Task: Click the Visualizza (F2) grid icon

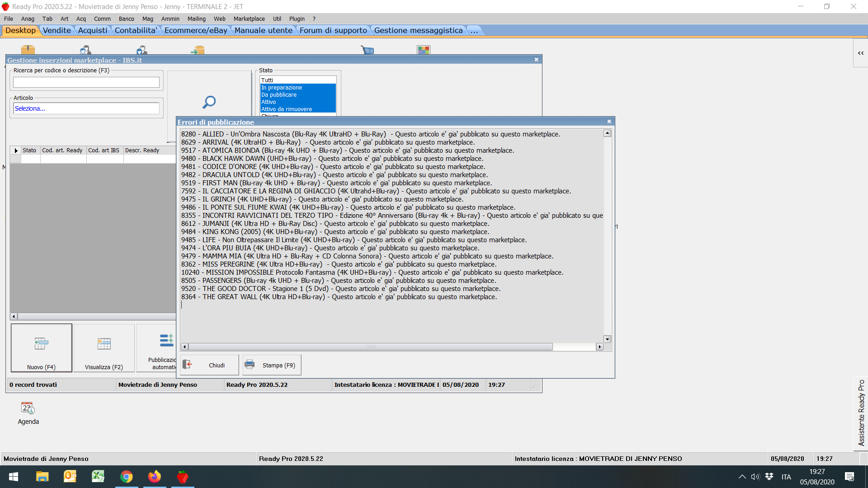Action: [104, 344]
